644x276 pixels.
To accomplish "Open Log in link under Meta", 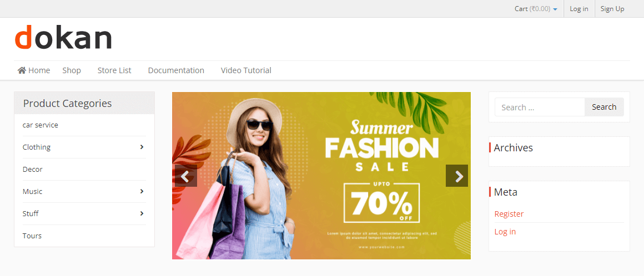I will 505,232.
